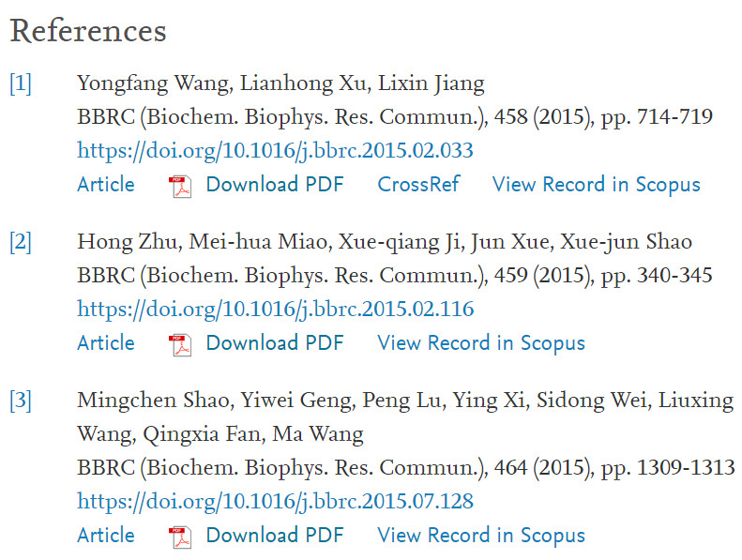
Task: Click PDF icon for reference 2
Action: 179,344
